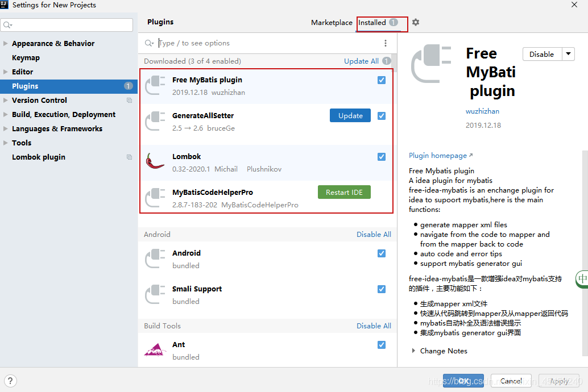
Task: Click Disable All for Build Tools group
Action: pos(374,326)
